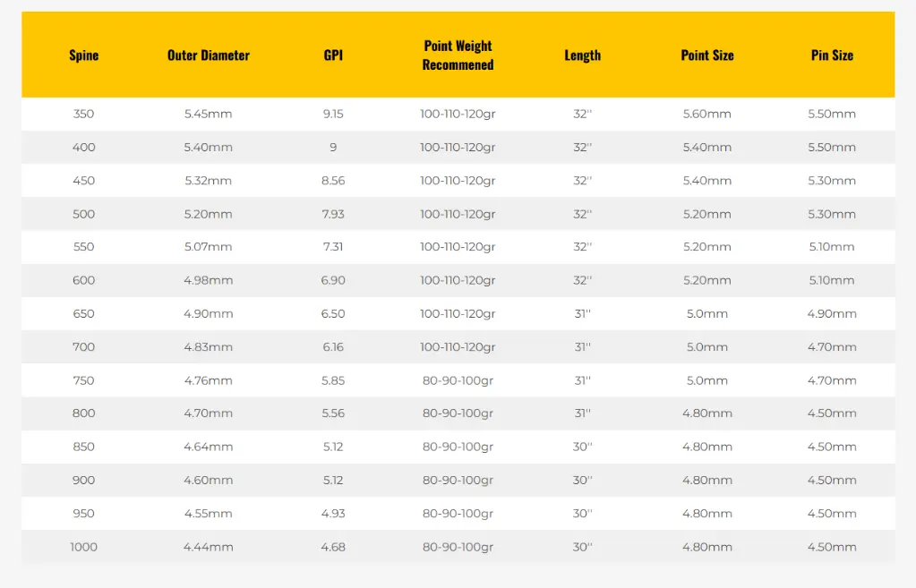This screenshot has height=588, width=916.
Task: Click the 1000 spine cell
Action: 83,547
